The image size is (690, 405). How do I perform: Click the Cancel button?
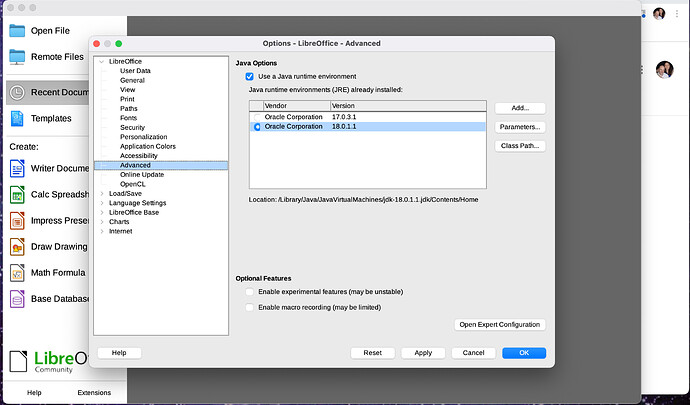[x=473, y=353]
